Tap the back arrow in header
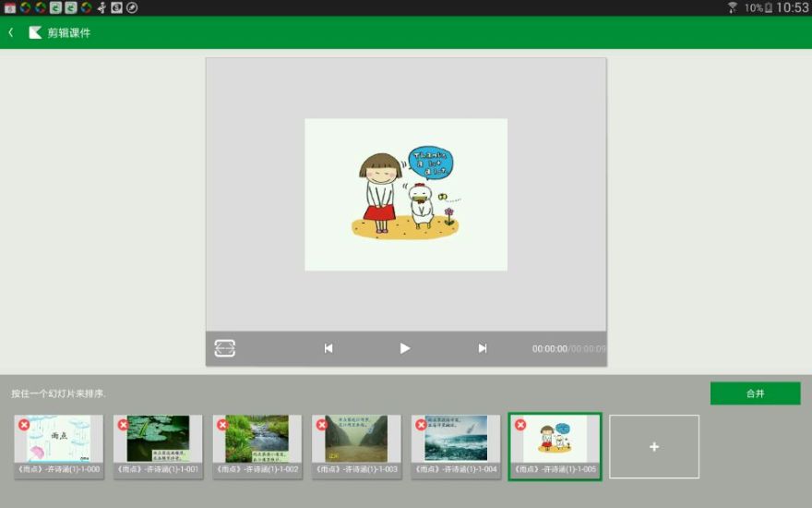 [11, 32]
